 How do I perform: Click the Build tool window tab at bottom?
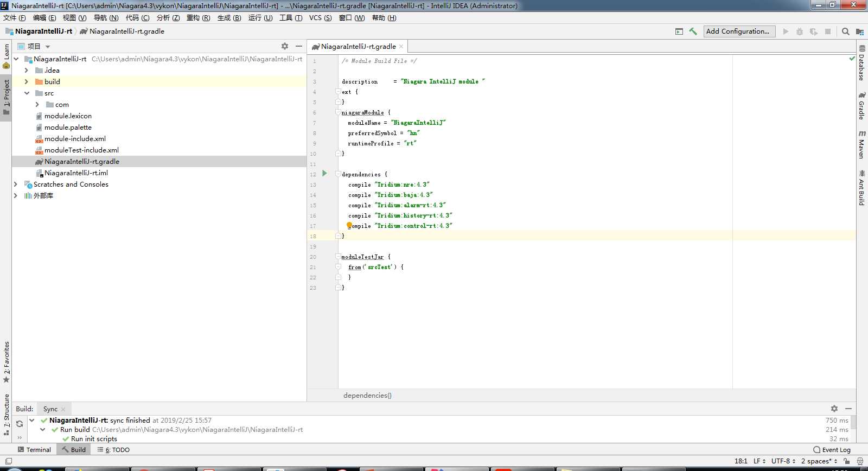point(74,449)
